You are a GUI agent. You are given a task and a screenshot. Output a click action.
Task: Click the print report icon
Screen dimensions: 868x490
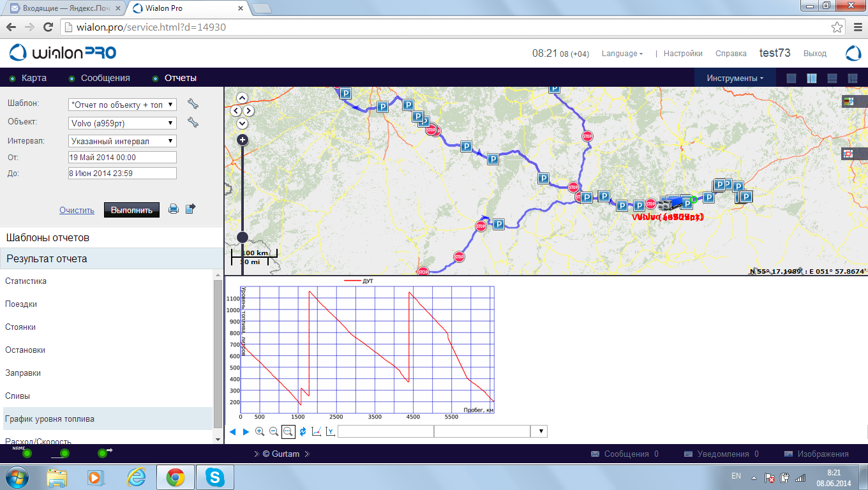click(x=173, y=209)
